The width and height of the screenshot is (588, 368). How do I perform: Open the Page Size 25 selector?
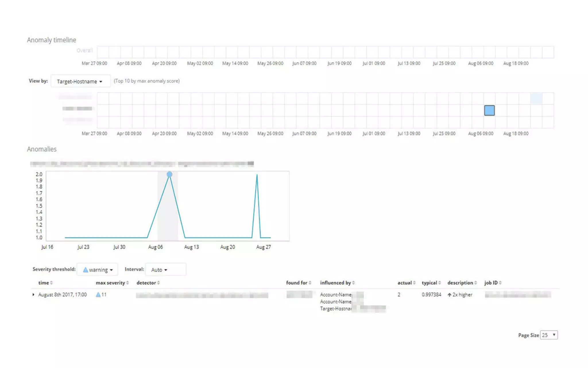(x=549, y=335)
